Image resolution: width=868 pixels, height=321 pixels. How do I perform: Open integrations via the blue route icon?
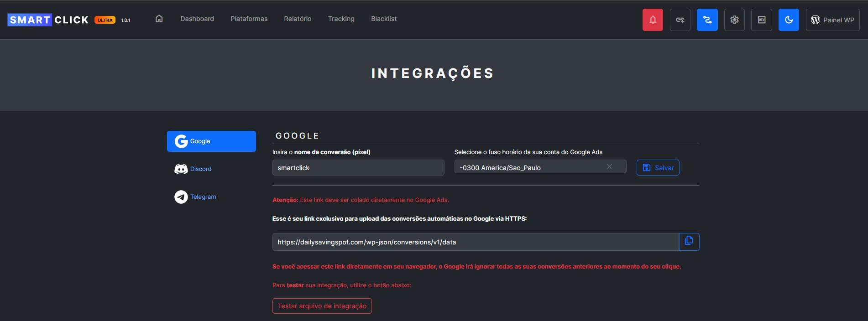pyautogui.click(x=707, y=20)
